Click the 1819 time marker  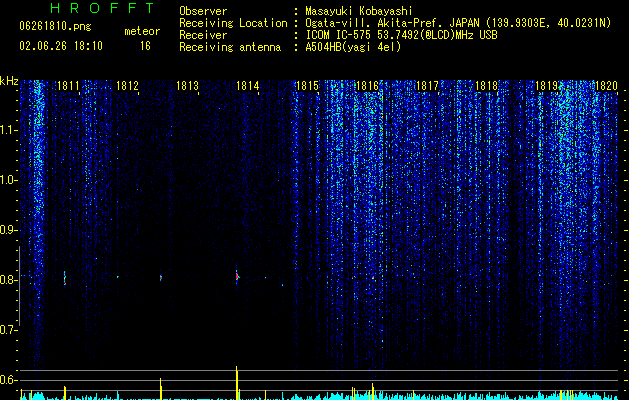[547, 86]
